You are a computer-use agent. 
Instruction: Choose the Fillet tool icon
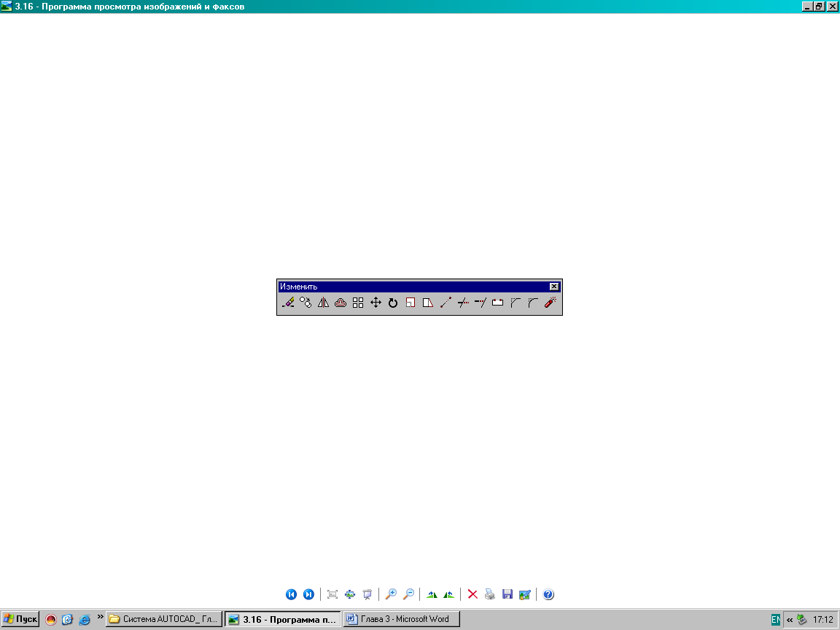pyautogui.click(x=532, y=303)
